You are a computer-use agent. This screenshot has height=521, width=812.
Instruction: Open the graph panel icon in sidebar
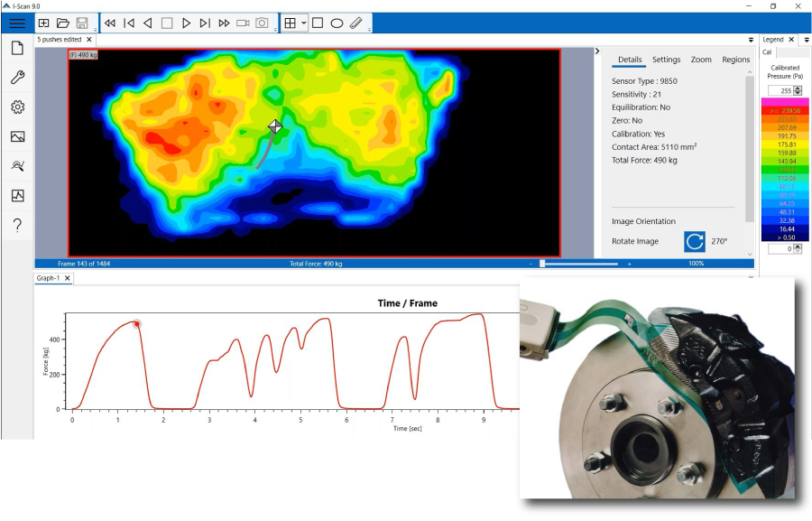(x=17, y=195)
